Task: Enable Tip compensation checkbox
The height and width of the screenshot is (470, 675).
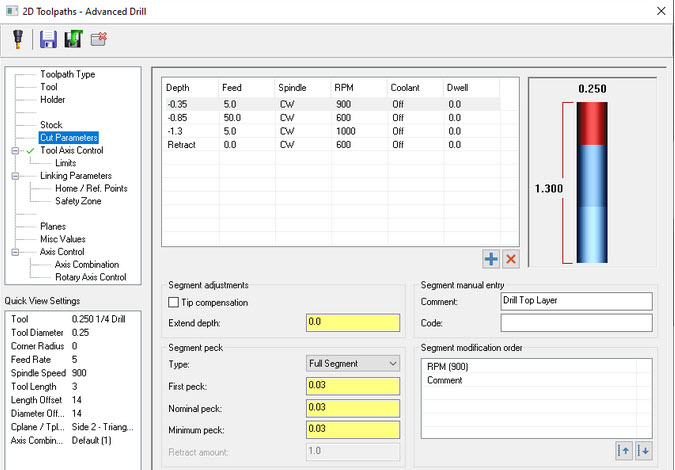Action: coord(175,302)
